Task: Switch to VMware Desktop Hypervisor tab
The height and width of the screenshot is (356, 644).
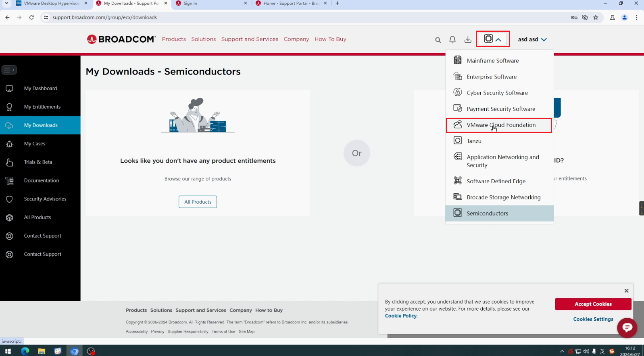Action: [52, 4]
